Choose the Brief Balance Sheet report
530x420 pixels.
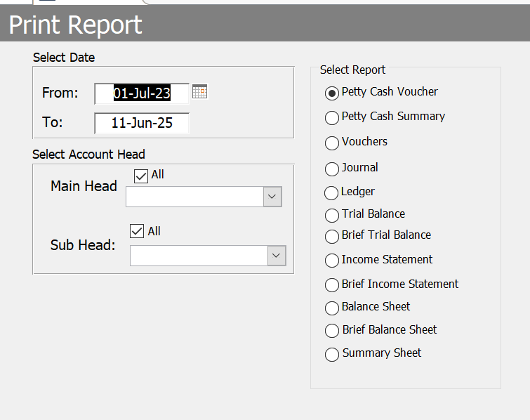click(x=332, y=332)
